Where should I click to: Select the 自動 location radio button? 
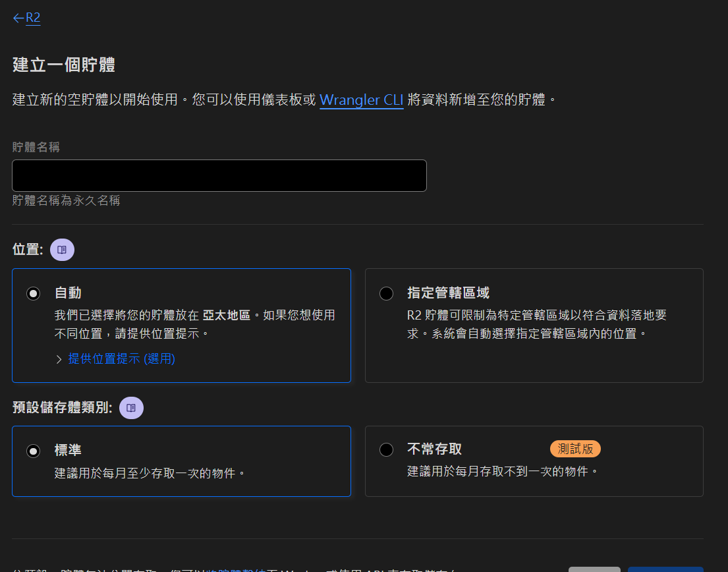click(33, 293)
